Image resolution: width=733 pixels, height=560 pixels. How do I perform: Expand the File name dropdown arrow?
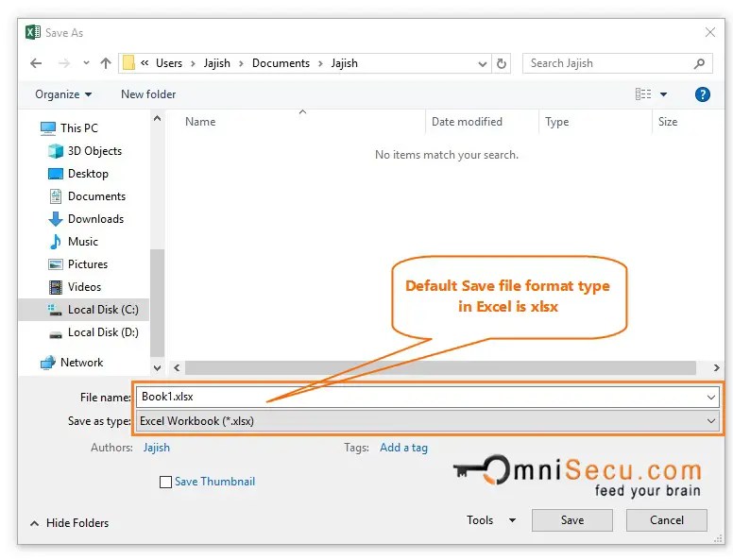(x=711, y=398)
